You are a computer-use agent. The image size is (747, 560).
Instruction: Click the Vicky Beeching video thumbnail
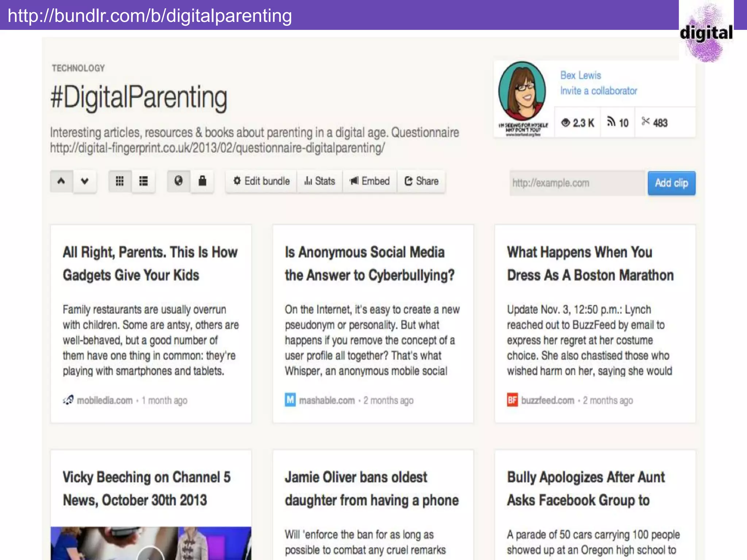(151, 543)
